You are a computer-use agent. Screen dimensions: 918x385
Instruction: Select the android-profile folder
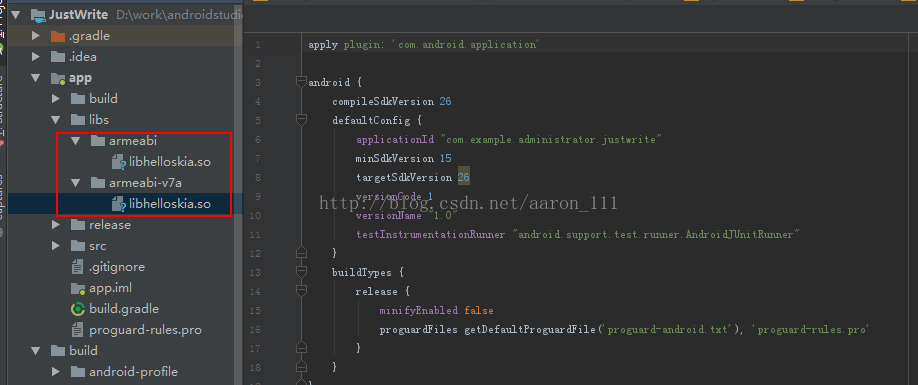point(133,372)
